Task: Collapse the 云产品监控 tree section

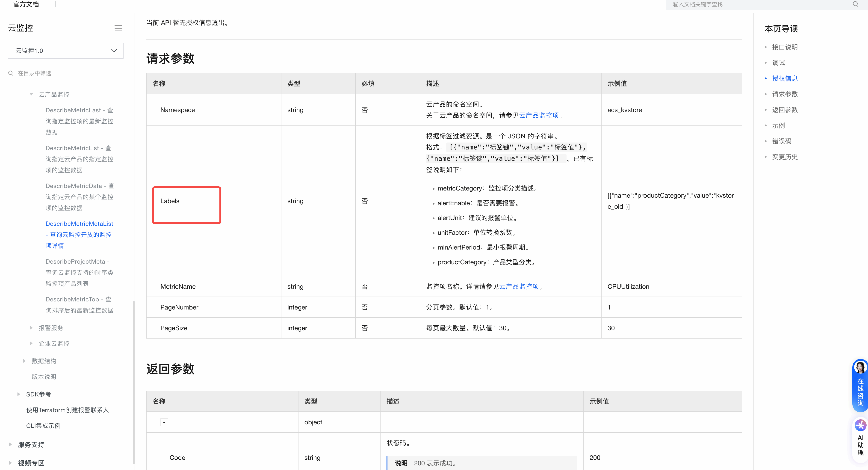Action: (x=31, y=94)
